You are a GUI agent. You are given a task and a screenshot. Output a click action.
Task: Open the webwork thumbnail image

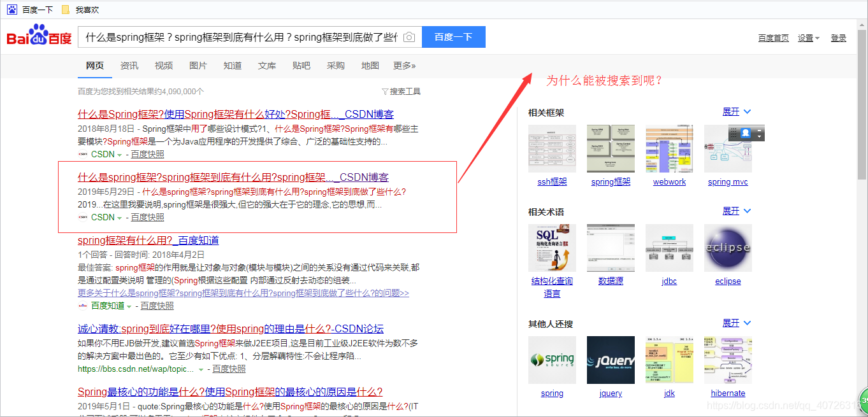coord(669,148)
